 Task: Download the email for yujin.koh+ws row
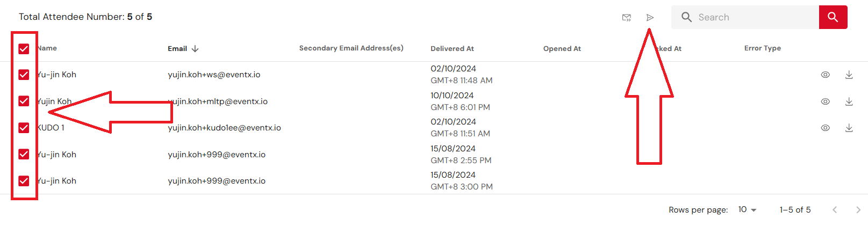click(x=849, y=75)
